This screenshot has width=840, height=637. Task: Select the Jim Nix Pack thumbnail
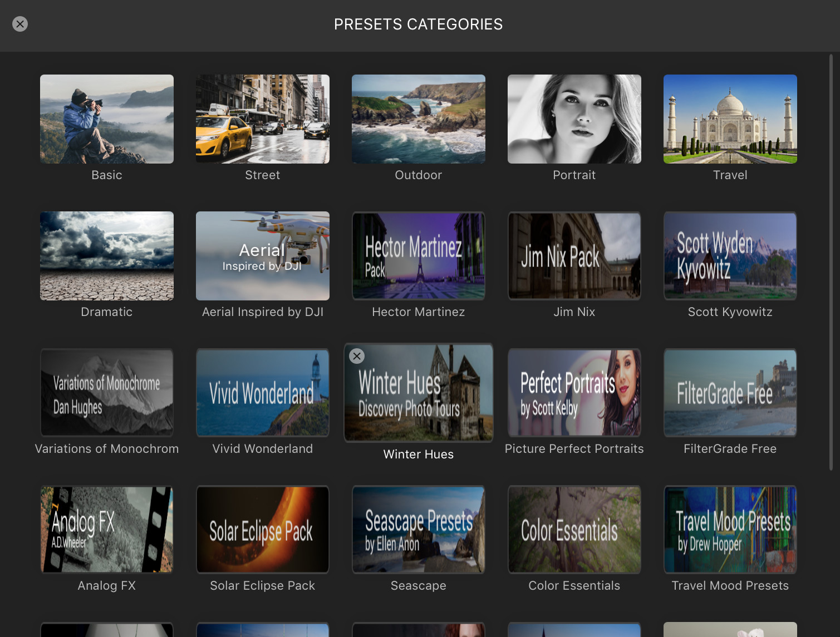click(x=574, y=256)
